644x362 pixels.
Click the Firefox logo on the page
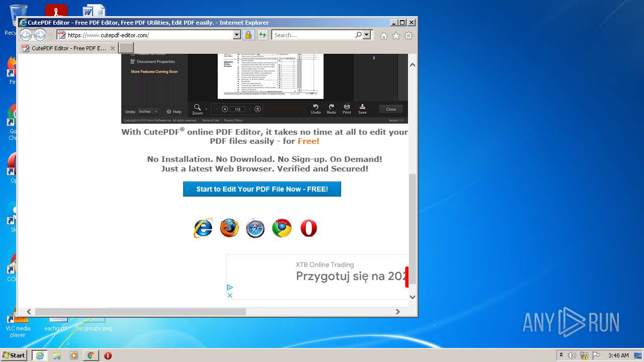coord(229,228)
